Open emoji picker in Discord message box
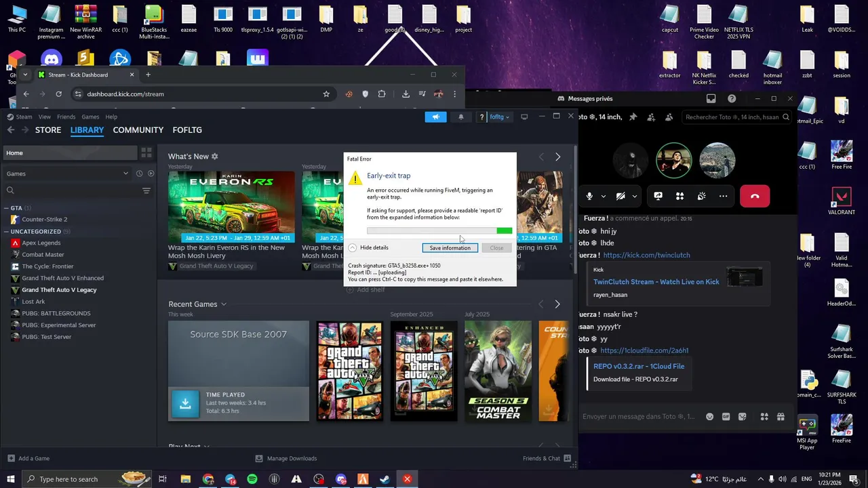Viewport: 868px width, 488px height. [x=710, y=416]
